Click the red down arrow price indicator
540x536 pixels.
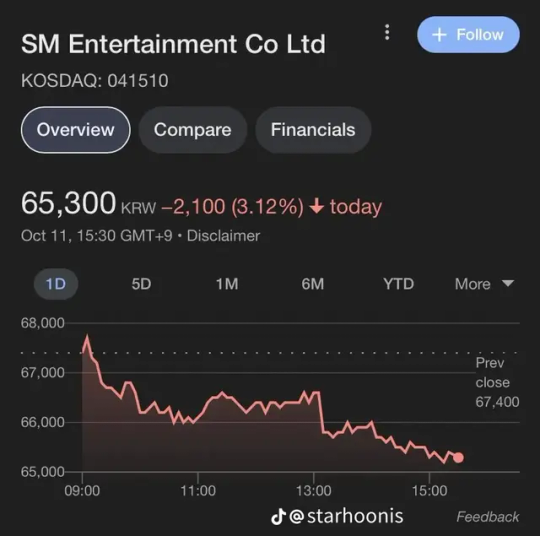tap(316, 206)
